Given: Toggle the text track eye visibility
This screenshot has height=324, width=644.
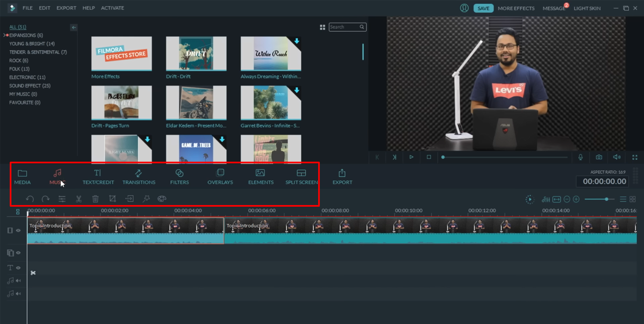Looking at the screenshot, I should tap(18, 268).
